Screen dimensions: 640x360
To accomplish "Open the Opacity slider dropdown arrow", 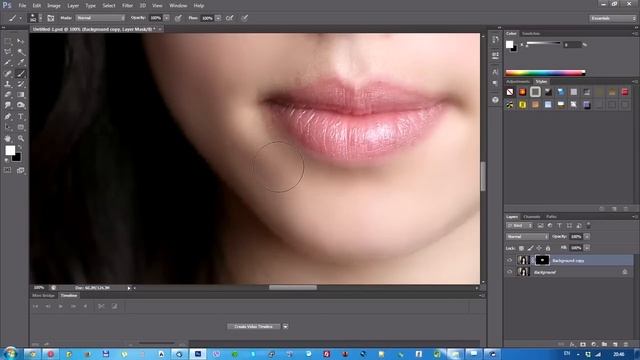I will pyautogui.click(x=167, y=18).
